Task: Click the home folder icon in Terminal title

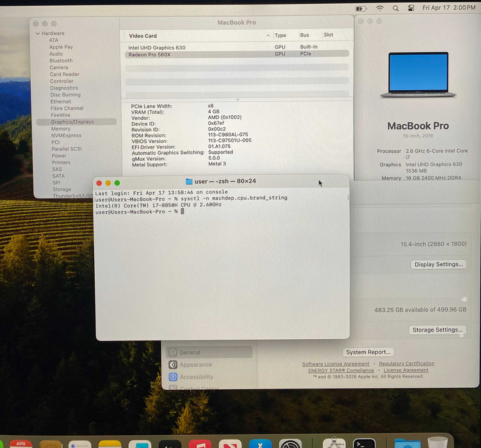Action: click(189, 181)
